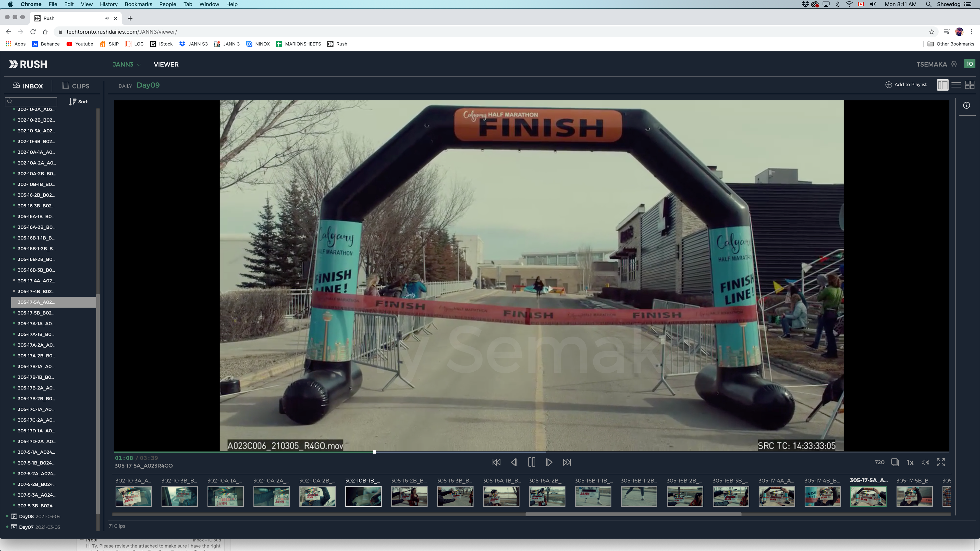Pause the video playback
The width and height of the screenshot is (980, 551).
531,462
